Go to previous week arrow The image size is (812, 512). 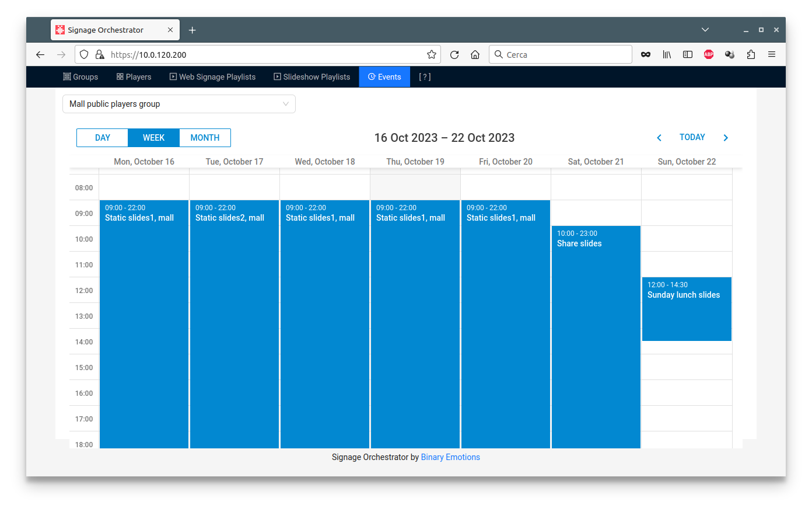tap(659, 138)
